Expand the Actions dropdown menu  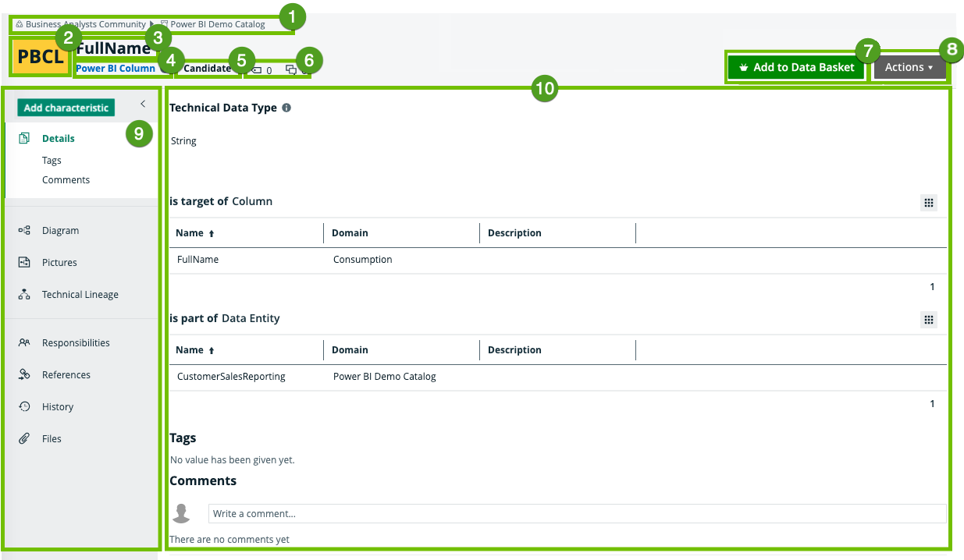click(909, 68)
